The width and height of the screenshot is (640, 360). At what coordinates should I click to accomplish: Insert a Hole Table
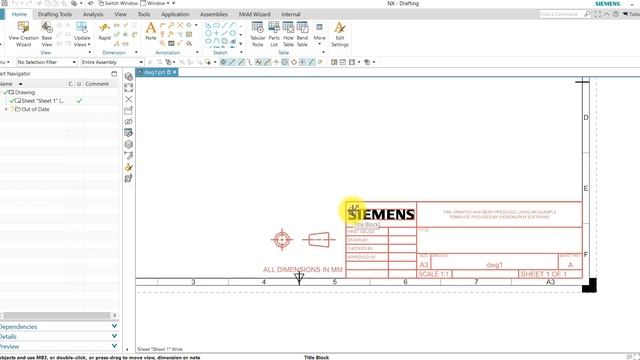(x=288, y=34)
